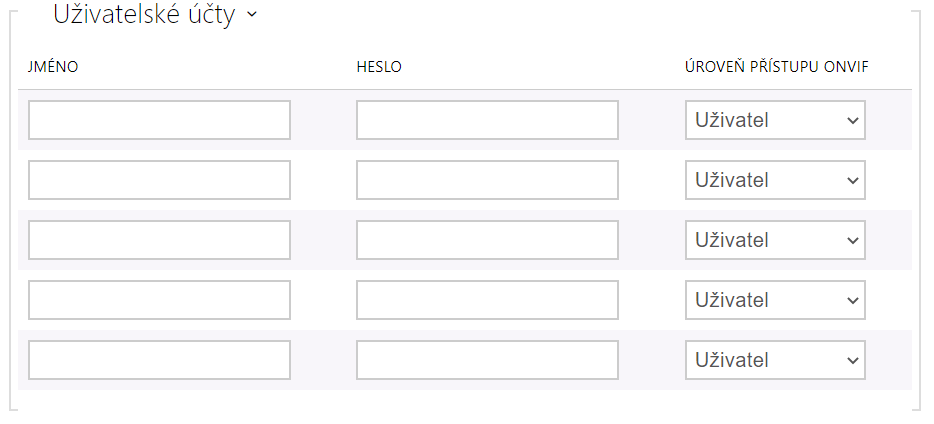Click the second row Heslo field

487,180
